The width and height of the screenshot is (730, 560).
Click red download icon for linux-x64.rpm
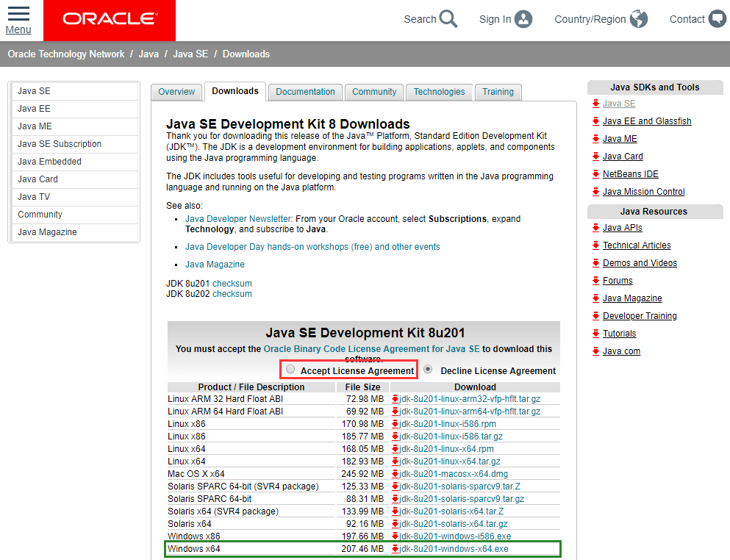click(x=395, y=449)
